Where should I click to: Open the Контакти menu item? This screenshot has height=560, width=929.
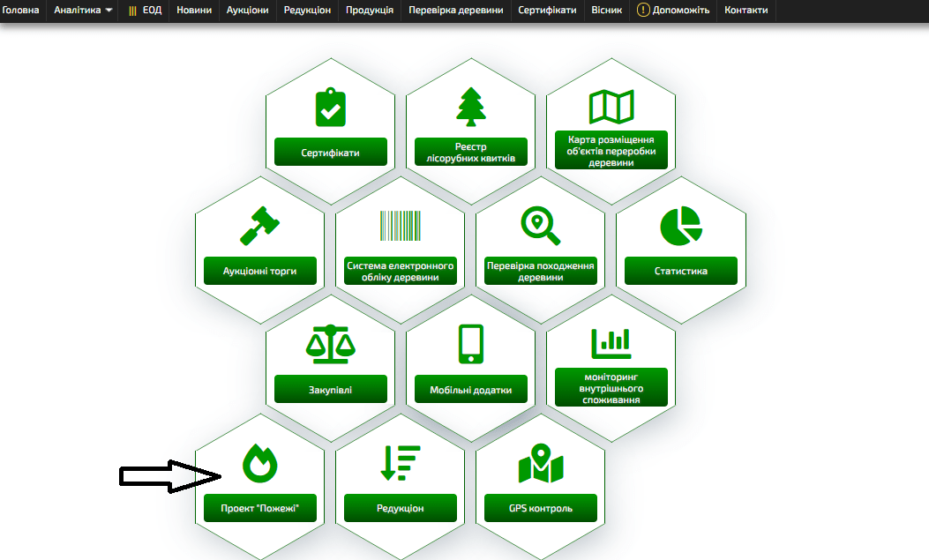pos(746,11)
